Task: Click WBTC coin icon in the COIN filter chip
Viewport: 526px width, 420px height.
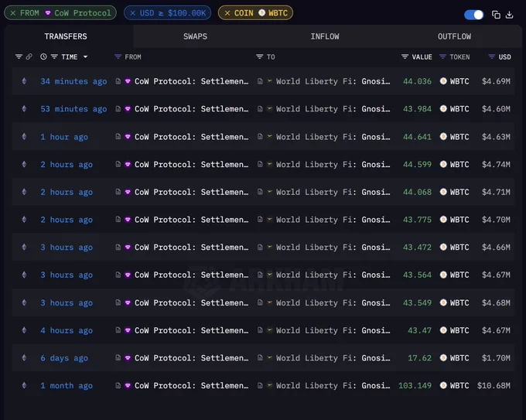Action: pyautogui.click(x=261, y=12)
